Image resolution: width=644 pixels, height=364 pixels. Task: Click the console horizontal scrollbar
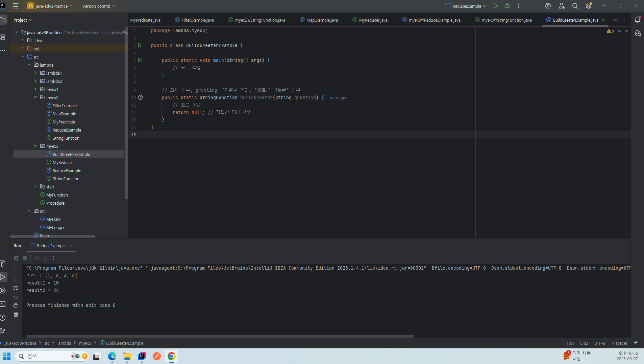click(x=220, y=336)
